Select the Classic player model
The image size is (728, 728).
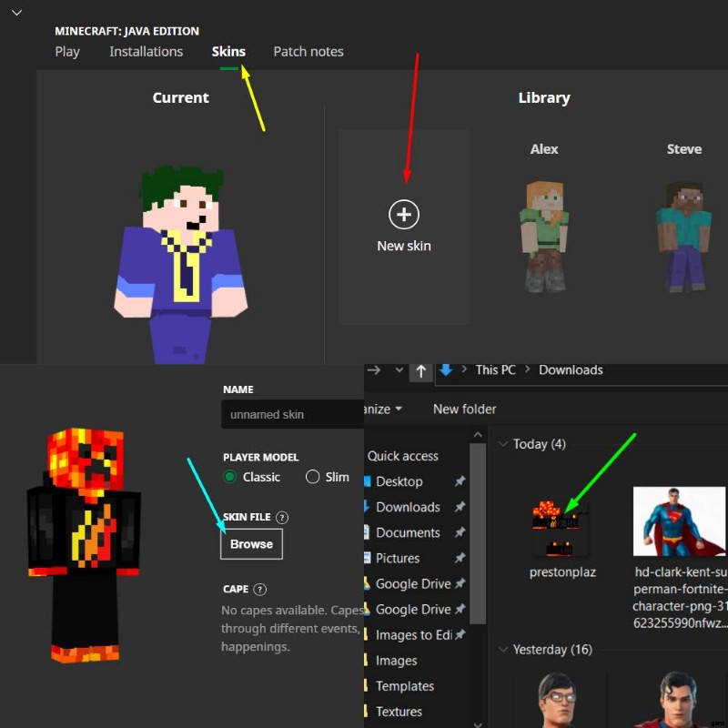coord(230,477)
